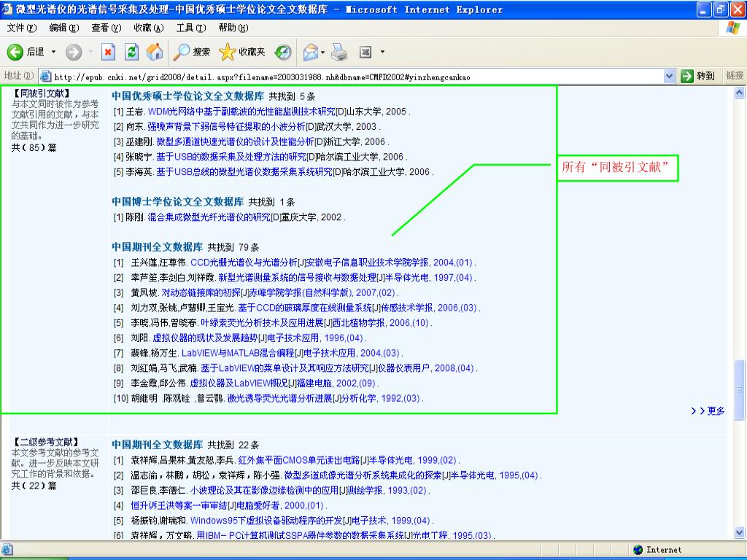Click the status bar page icon
The height and width of the screenshot is (560, 747).
click(x=7, y=550)
